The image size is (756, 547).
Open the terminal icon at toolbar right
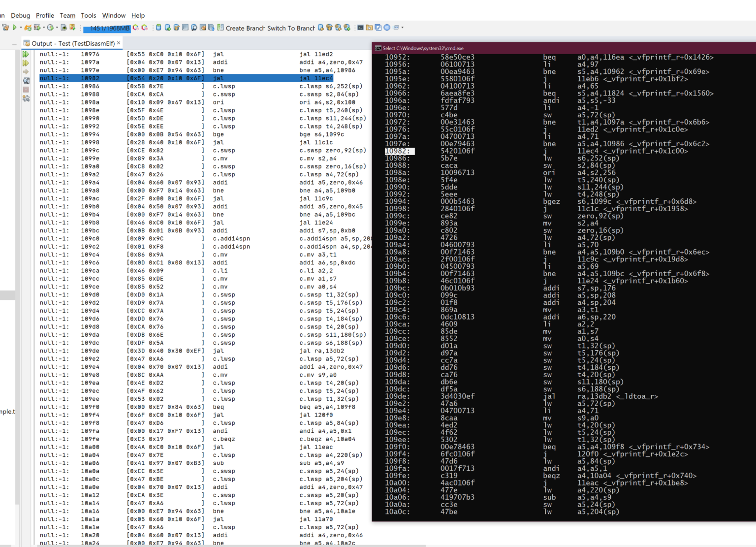point(360,28)
